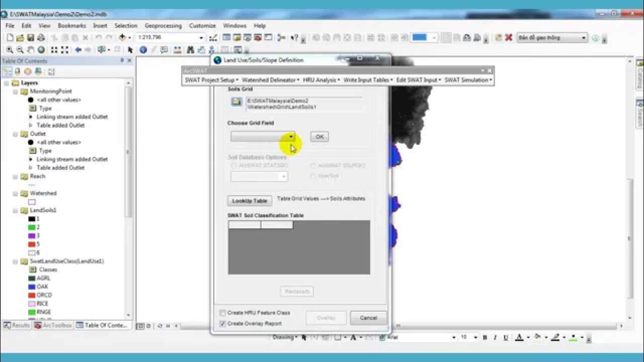This screenshot has width=644, height=362.
Task: Click the Add Data icon
Action: click(122, 38)
